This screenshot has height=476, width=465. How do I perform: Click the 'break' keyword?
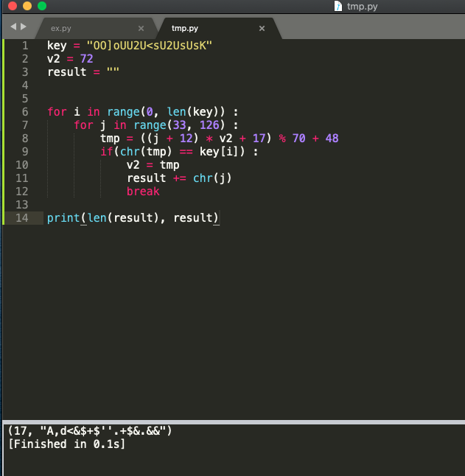(143, 192)
